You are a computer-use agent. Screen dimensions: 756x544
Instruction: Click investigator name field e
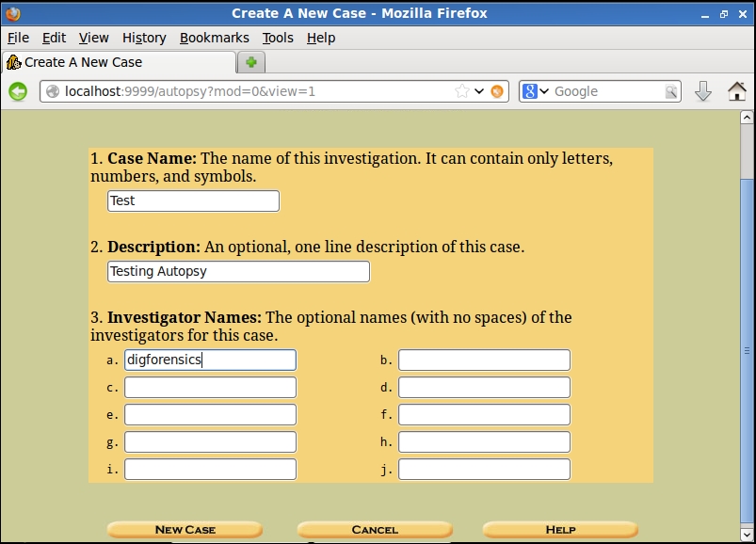point(210,415)
